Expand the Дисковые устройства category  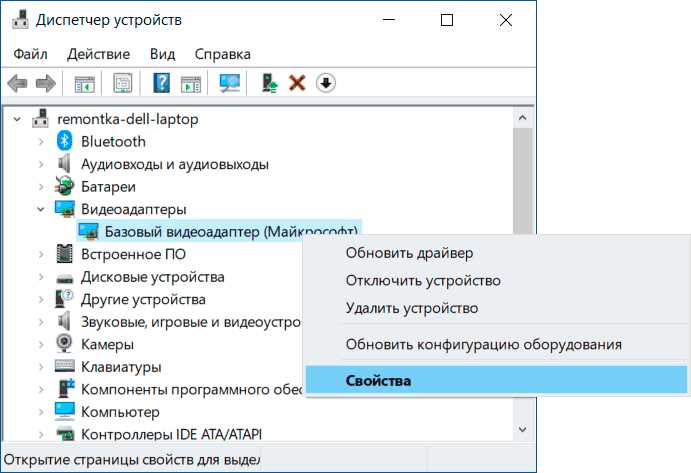[x=41, y=277]
